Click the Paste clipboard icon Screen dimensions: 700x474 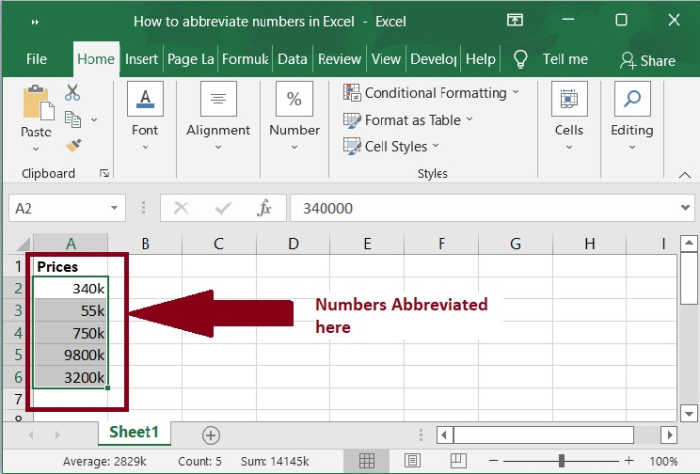(x=36, y=104)
